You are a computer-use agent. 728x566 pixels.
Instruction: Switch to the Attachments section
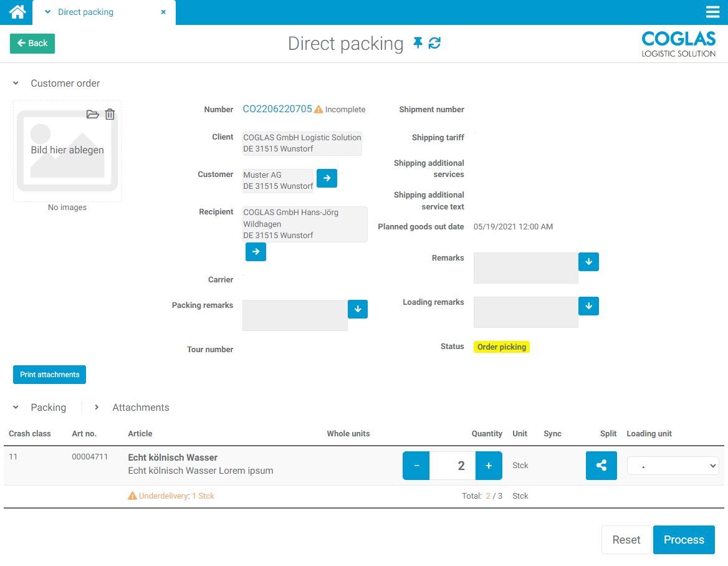click(140, 407)
